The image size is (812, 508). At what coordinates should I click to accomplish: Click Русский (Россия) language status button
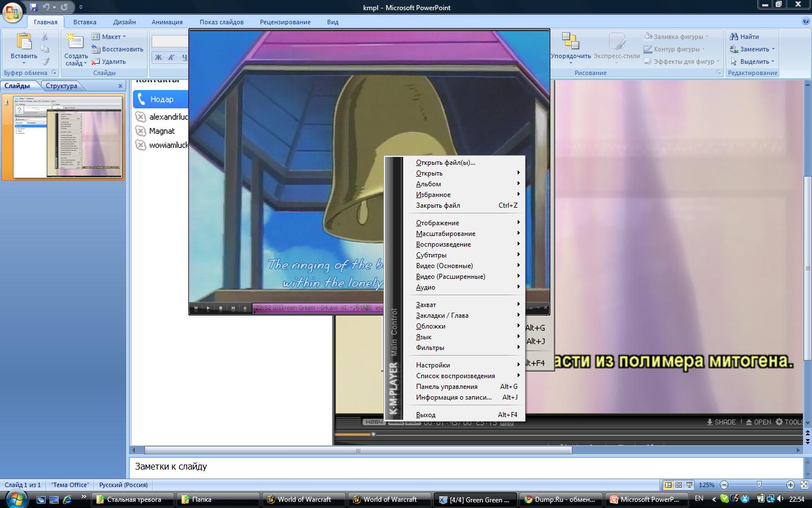click(123, 485)
